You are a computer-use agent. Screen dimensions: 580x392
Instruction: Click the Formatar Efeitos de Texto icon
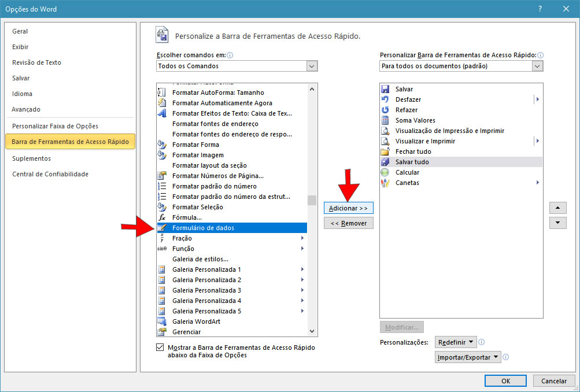(x=162, y=113)
